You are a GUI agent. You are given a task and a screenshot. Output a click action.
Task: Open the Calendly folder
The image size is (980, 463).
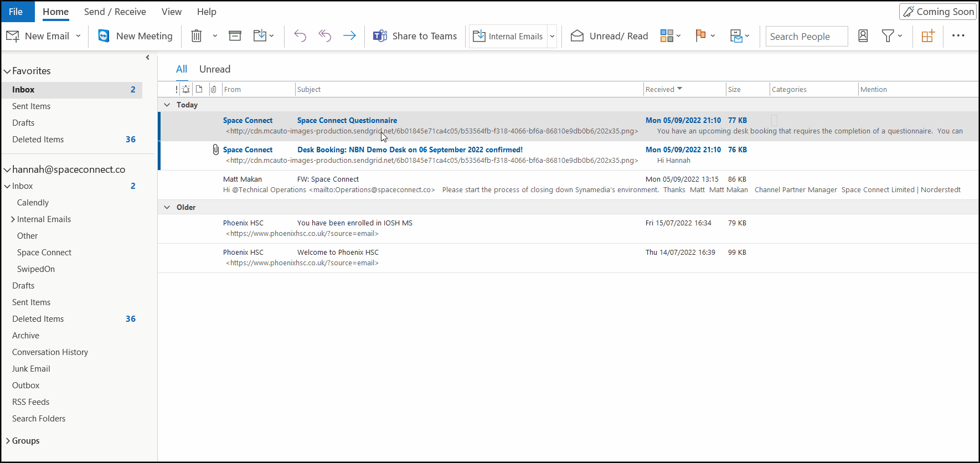coord(33,203)
